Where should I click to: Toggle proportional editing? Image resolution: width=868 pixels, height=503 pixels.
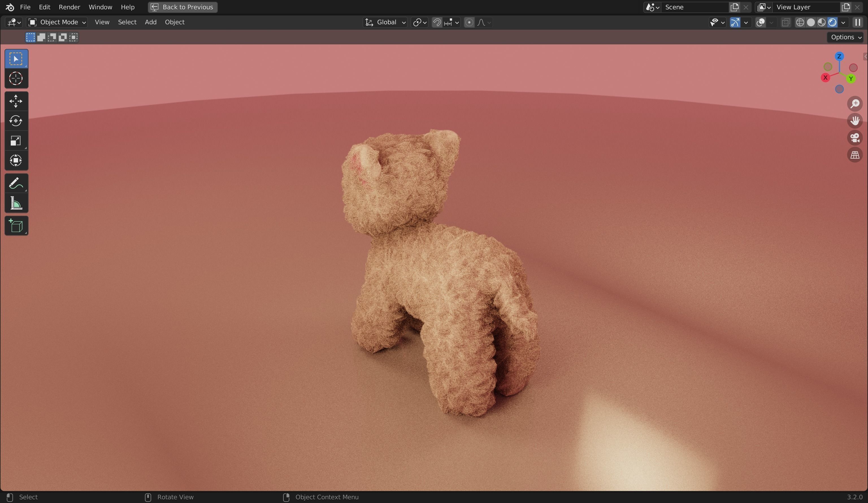tap(469, 22)
